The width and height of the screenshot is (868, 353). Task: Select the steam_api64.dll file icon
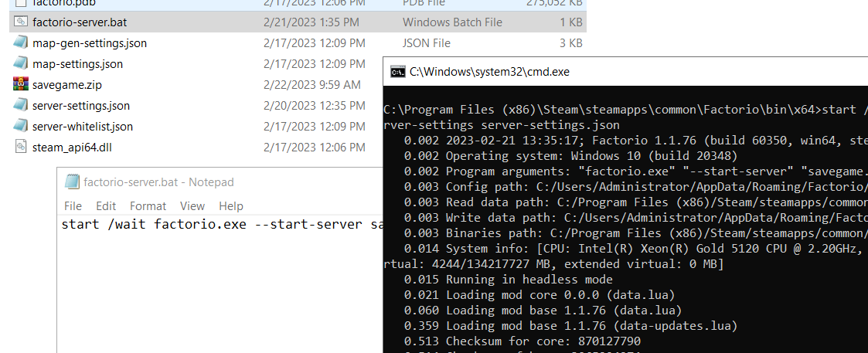[x=20, y=148]
